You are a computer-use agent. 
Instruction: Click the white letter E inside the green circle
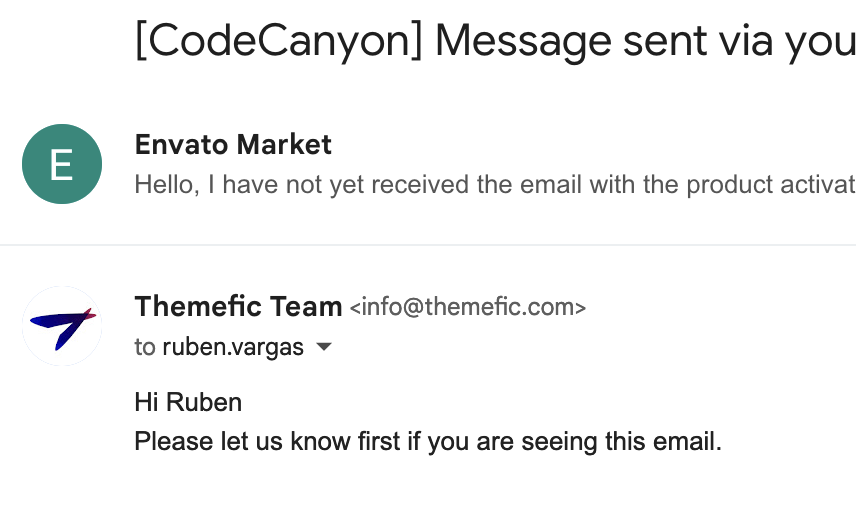[61, 164]
